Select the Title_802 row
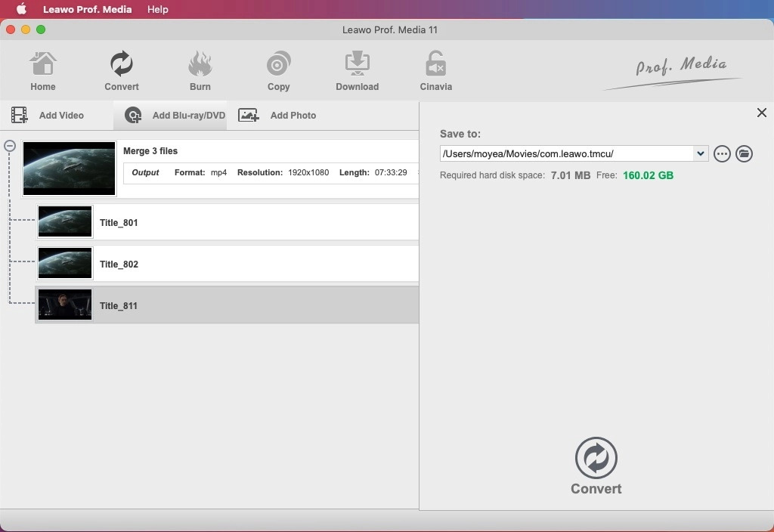The width and height of the screenshot is (774, 532). pyautogui.click(x=227, y=264)
